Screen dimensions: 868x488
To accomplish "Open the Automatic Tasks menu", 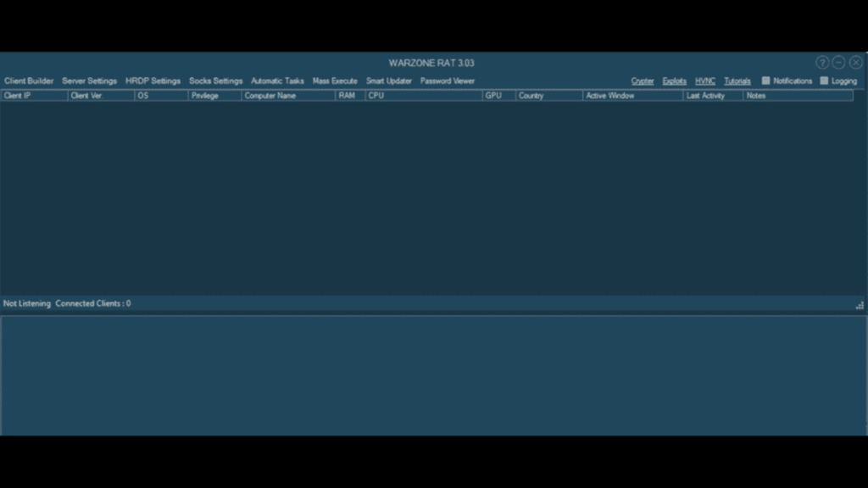I will pyautogui.click(x=277, y=80).
